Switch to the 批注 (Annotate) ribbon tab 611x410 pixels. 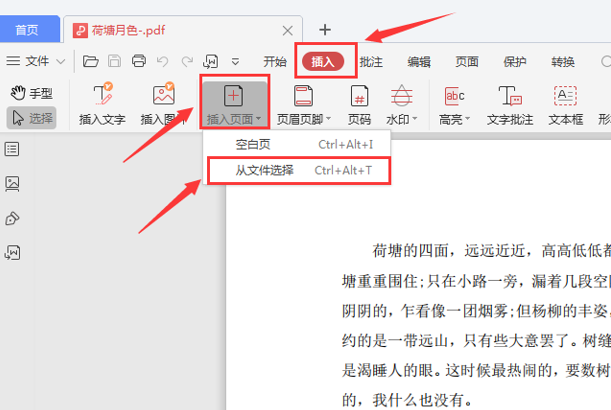click(371, 62)
